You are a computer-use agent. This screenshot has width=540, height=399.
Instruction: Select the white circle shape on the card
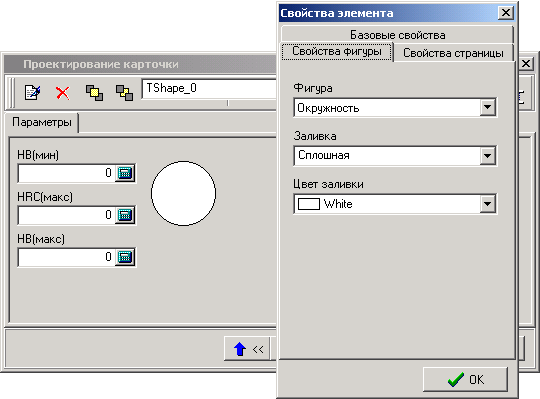pos(184,193)
